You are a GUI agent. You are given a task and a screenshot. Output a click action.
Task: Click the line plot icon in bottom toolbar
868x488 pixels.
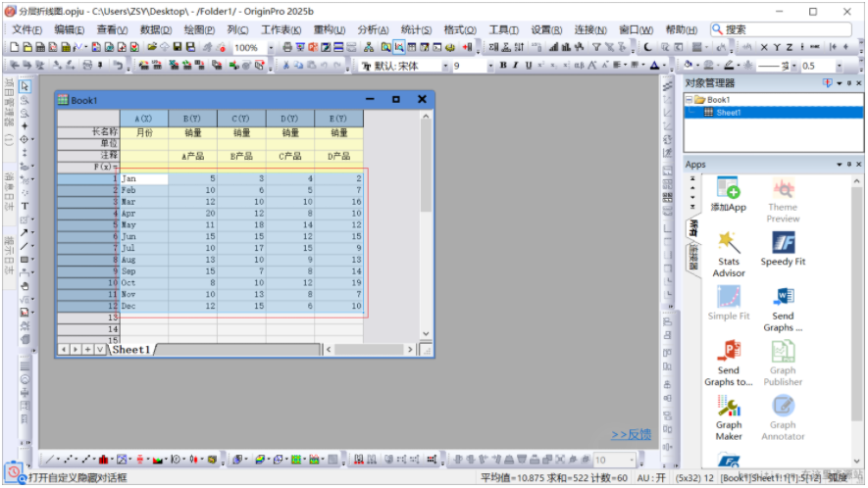(49, 460)
